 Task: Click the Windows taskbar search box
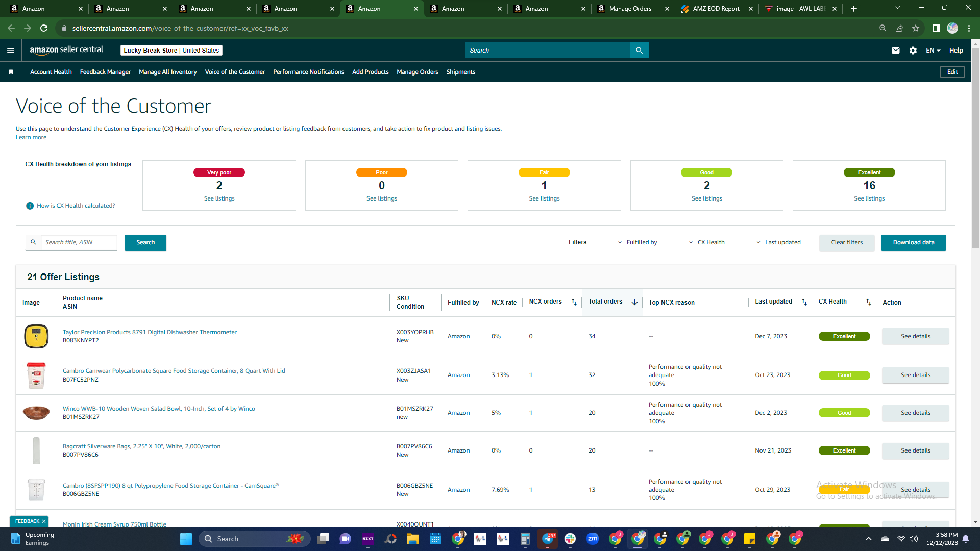tap(254, 539)
